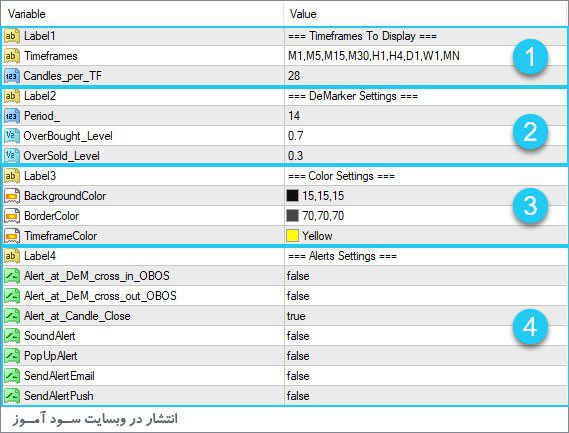569x433 pixels.
Task: Select the Alert_at_Candle_Close variable name
Action: (77, 316)
